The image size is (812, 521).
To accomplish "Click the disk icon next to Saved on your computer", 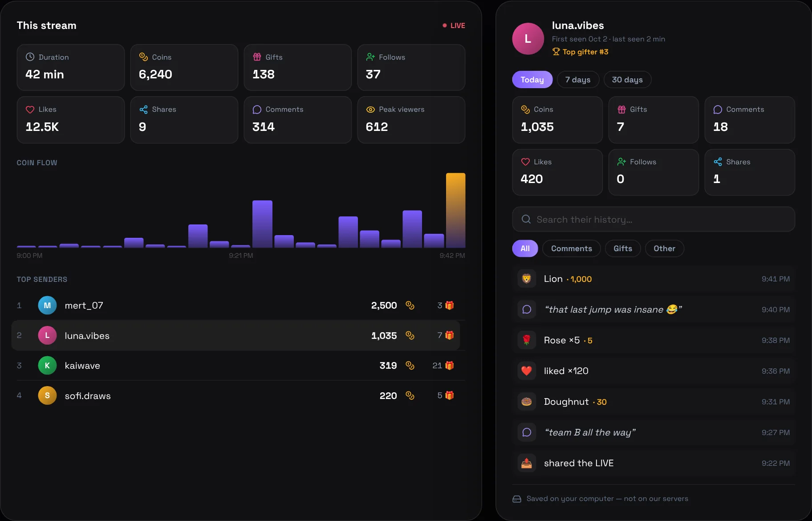I will (517, 499).
